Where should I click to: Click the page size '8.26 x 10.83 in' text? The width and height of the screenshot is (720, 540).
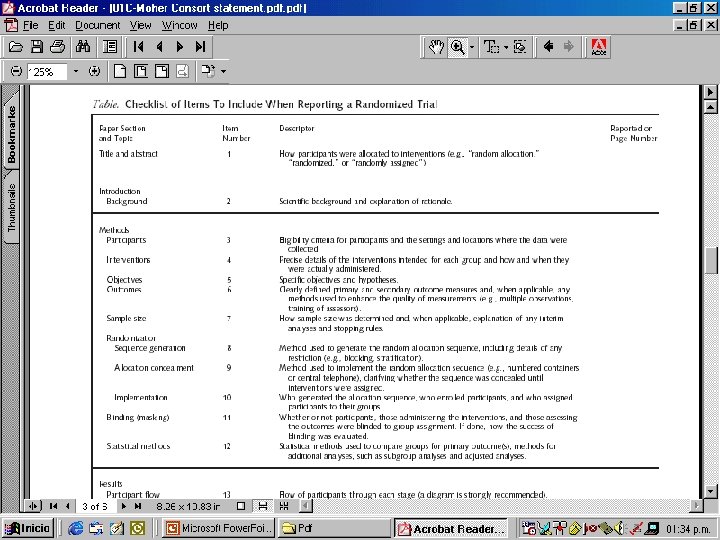pyautogui.click(x=188, y=506)
